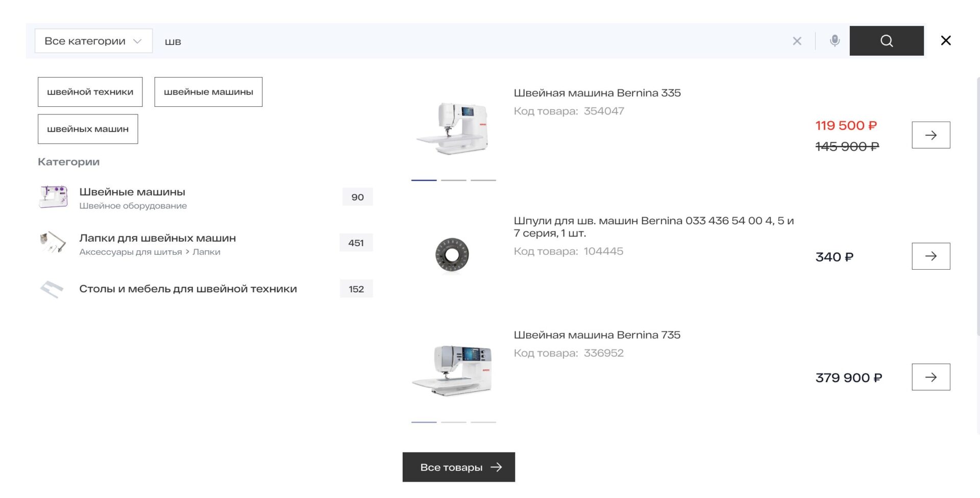
Task: Open Столы и мебель для швейной техники category
Action: point(188,289)
